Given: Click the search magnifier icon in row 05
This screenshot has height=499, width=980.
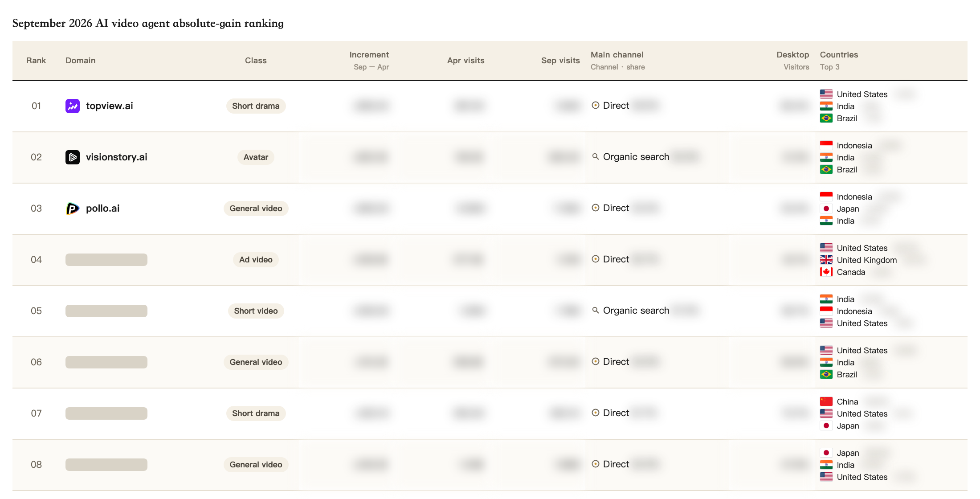Looking at the screenshot, I should (596, 310).
